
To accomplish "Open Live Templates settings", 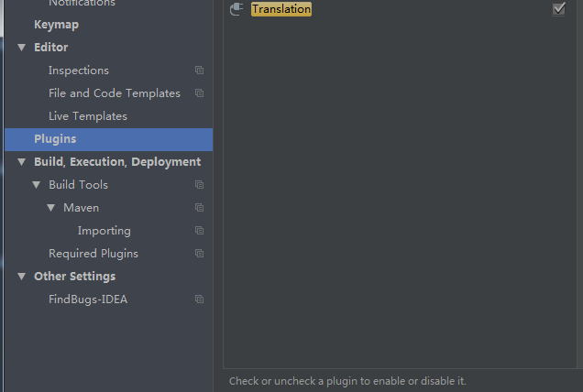I will pos(88,116).
